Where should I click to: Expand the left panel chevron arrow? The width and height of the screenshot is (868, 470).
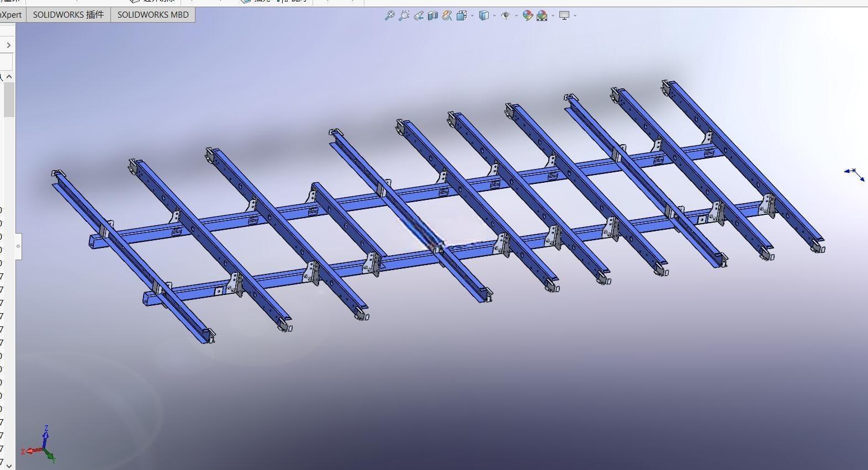(x=9, y=45)
